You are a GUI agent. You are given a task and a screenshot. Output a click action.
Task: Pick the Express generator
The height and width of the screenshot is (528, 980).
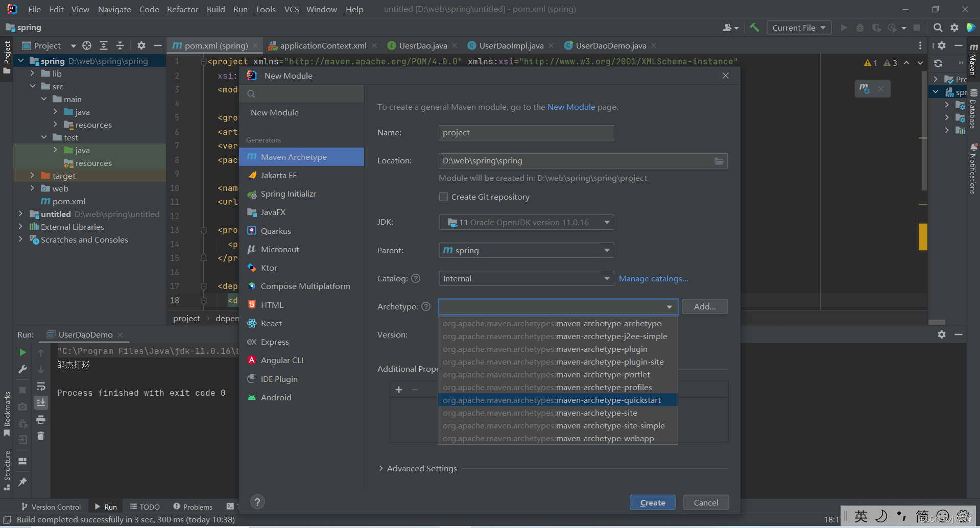301,342
